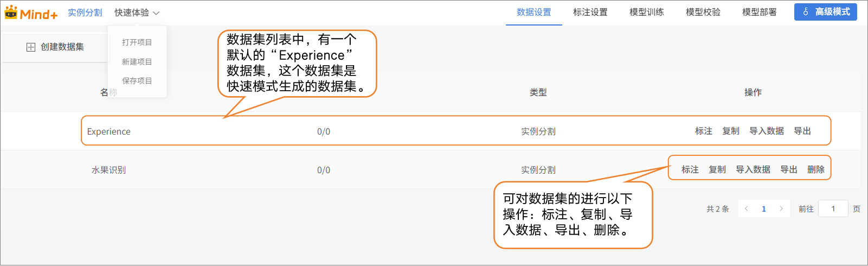The width and height of the screenshot is (868, 266).
Task: Click the 高级模式 button
Action: 825,12
